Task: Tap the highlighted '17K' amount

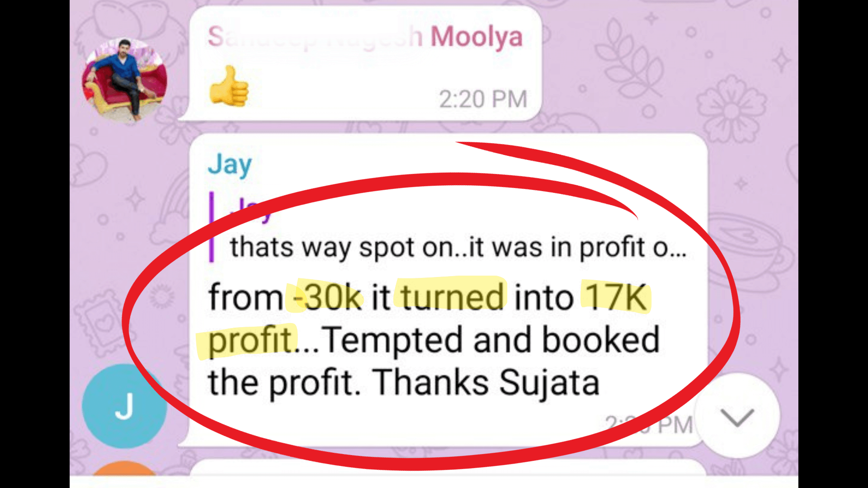Action: [616, 297]
